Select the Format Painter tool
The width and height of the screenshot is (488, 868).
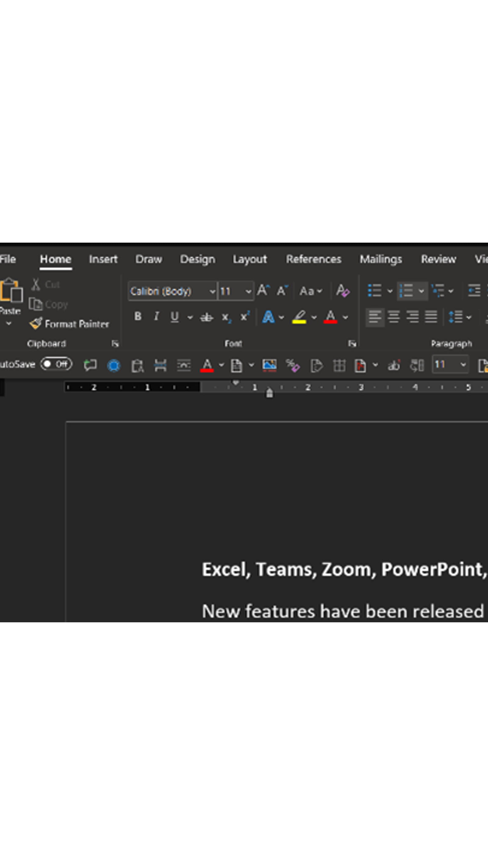coord(69,324)
